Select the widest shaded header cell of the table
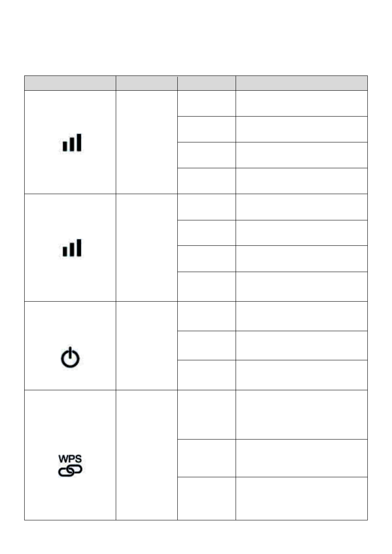The image size is (392, 554). (x=302, y=83)
